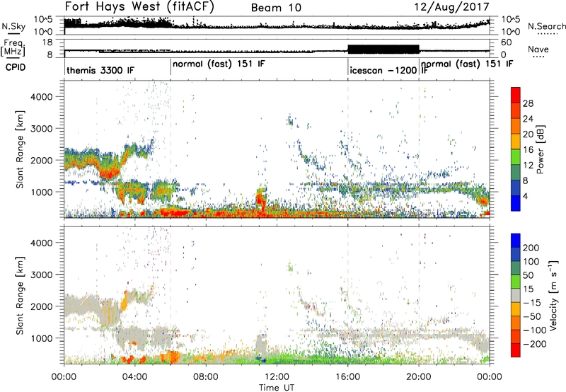Pick the dark blue power segment between 4 and 8
The width and height of the screenshot is (566, 392).
(x=516, y=188)
